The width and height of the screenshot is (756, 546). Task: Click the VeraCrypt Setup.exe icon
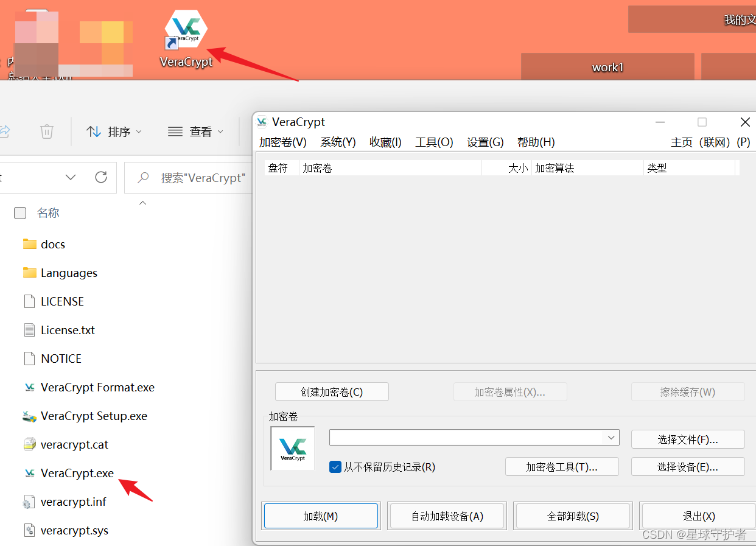tap(29, 416)
